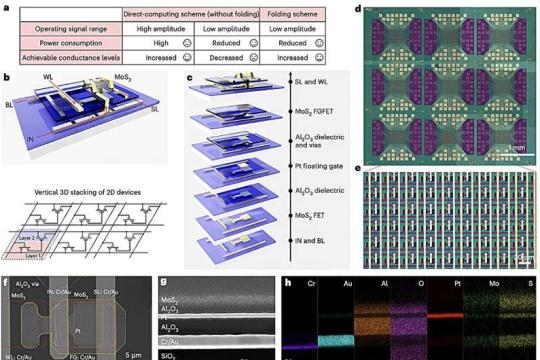Click the "MoS2" label in panel g

[x=169, y=300]
